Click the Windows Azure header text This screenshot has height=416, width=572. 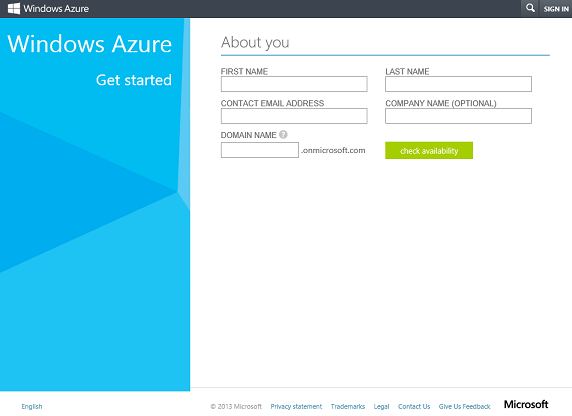tap(56, 8)
